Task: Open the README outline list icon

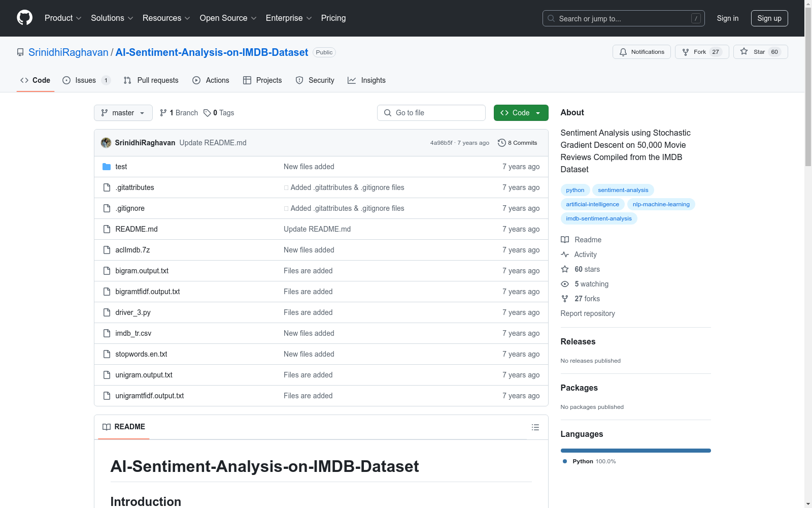Action: [x=535, y=427]
